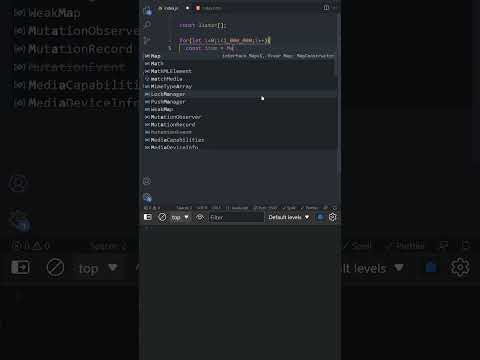Select the MathMLElement suggestion
Screen dimensions: 480x360
240,71
